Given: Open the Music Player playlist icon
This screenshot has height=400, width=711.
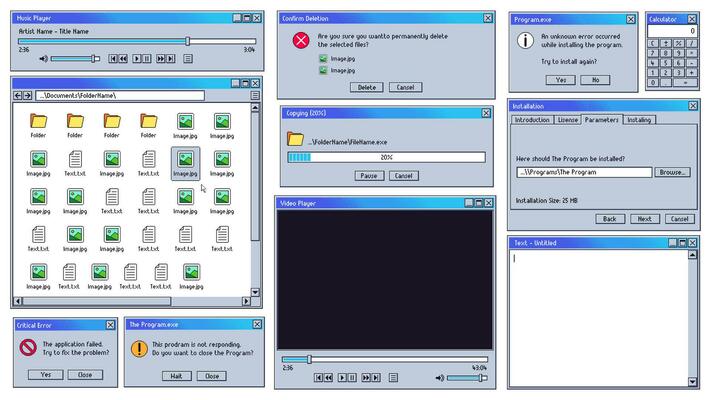Looking at the screenshot, I should [x=188, y=59].
